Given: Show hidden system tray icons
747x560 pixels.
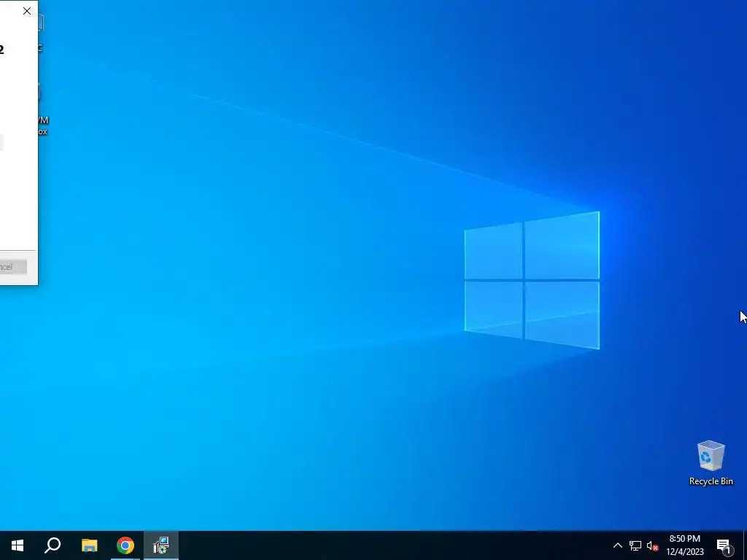Looking at the screenshot, I should pos(617,545).
